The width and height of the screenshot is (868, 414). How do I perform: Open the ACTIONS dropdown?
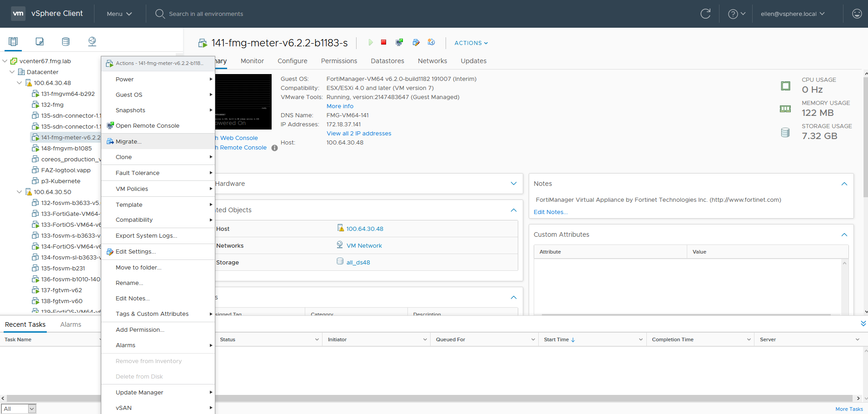[471, 43]
